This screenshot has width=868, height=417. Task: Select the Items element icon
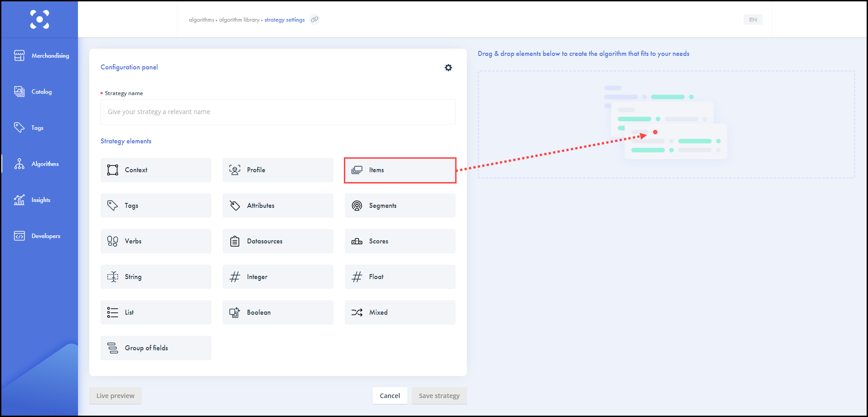tap(357, 170)
